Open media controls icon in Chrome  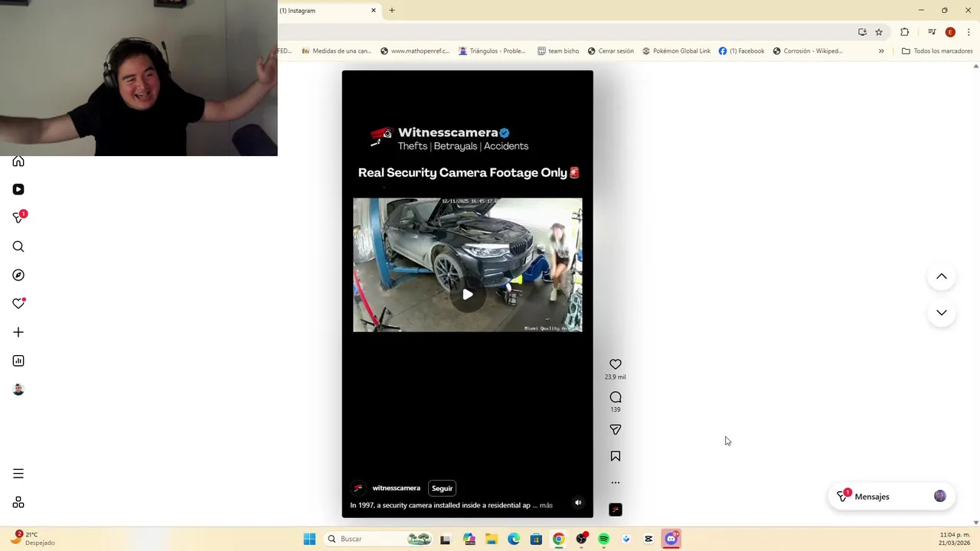(x=932, y=32)
